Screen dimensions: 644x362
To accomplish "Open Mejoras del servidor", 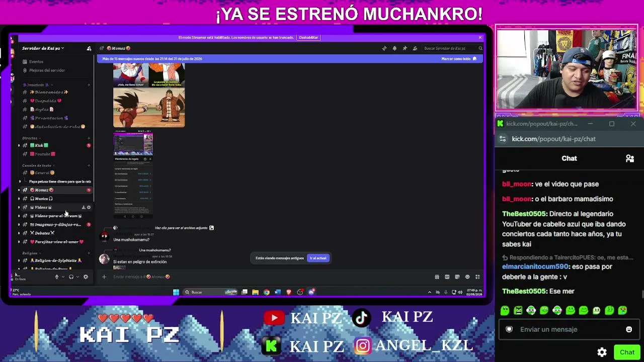I will coord(55,70).
